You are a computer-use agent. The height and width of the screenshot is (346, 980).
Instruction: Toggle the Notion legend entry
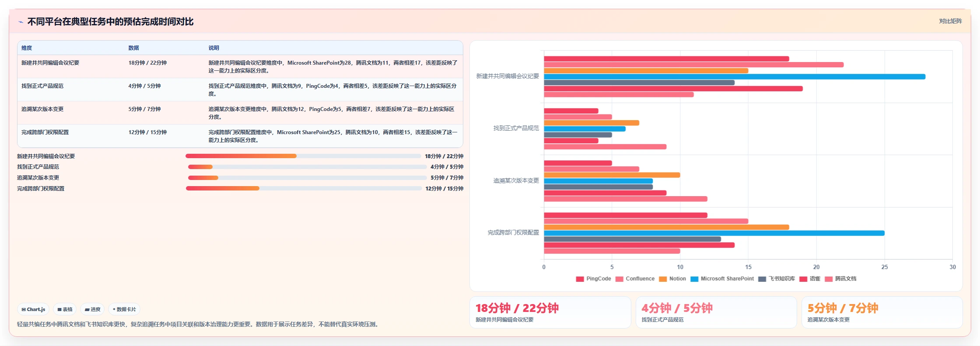coord(672,279)
